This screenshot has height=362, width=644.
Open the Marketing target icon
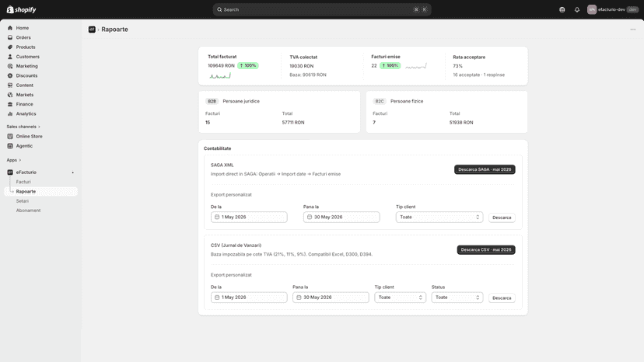[x=10, y=66]
